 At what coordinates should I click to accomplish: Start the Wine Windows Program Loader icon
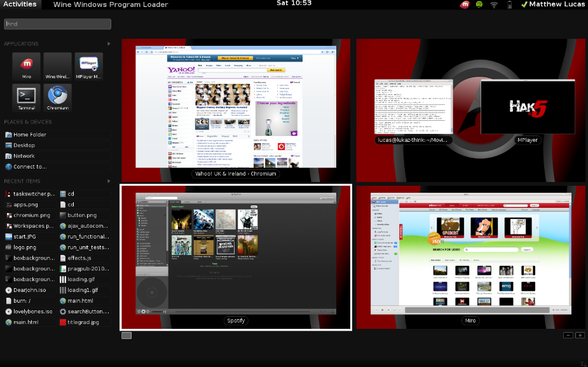click(57, 66)
